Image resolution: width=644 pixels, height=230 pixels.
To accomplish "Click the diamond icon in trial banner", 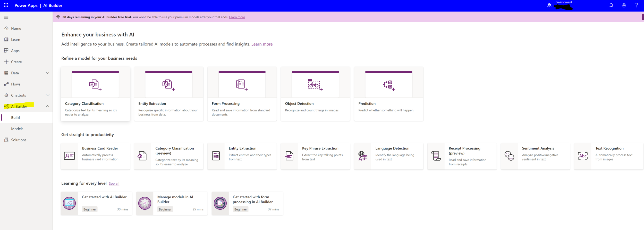I will coord(58,17).
